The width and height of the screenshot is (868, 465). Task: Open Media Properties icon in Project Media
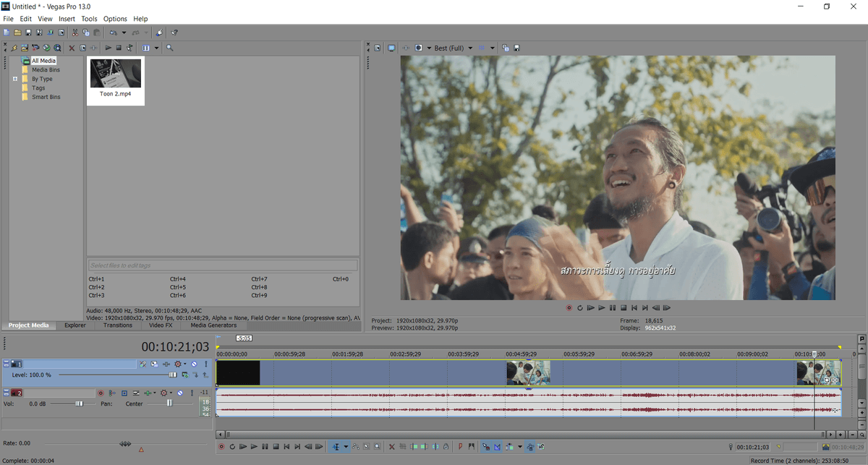coord(82,48)
